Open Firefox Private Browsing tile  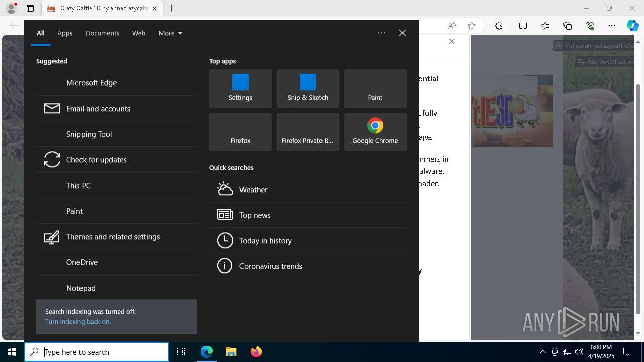[307, 132]
